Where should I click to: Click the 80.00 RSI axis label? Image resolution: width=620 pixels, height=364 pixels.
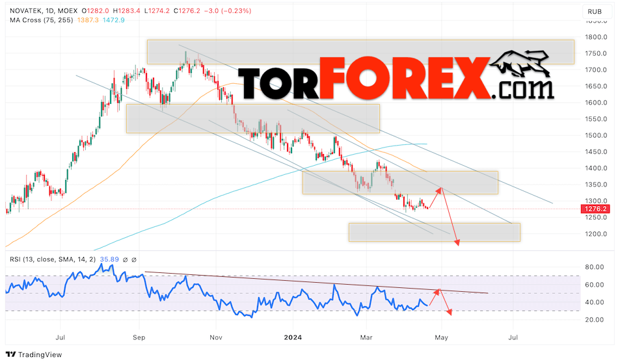594,267
